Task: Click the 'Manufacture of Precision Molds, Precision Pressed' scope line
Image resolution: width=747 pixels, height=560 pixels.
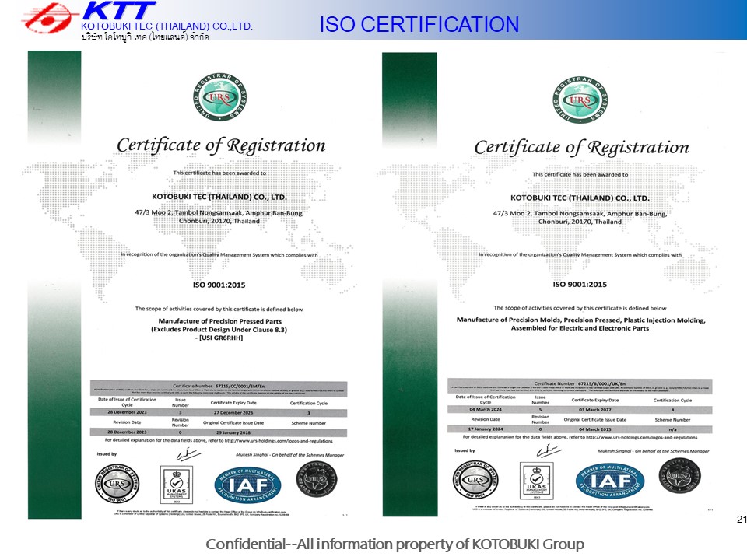Action: (x=580, y=320)
